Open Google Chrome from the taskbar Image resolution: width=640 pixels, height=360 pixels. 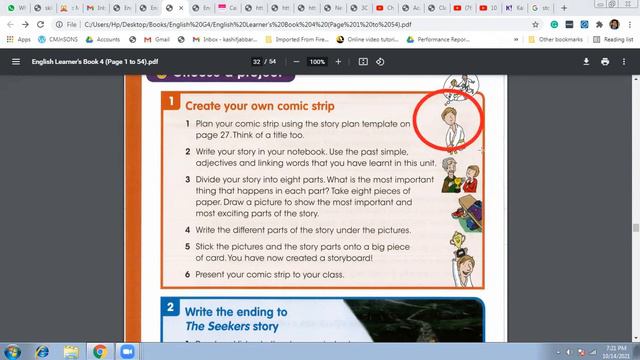click(x=100, y=351)
